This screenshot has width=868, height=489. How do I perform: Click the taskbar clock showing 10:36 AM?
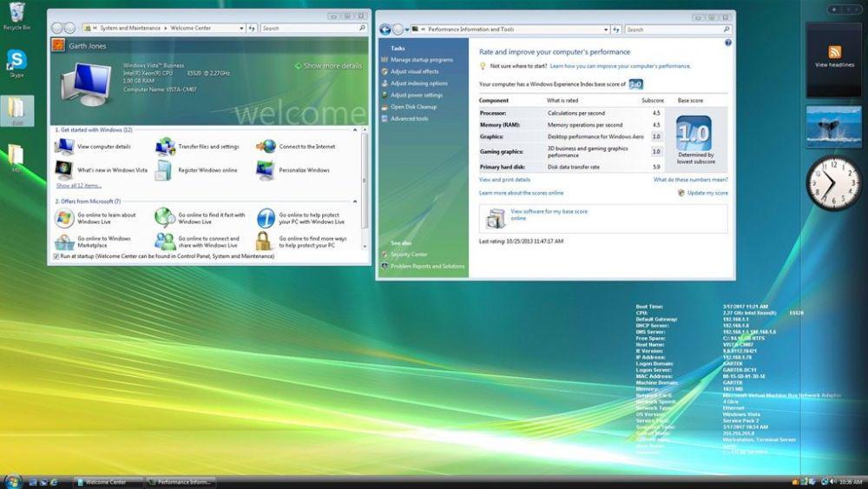click(x=852, y=482)
